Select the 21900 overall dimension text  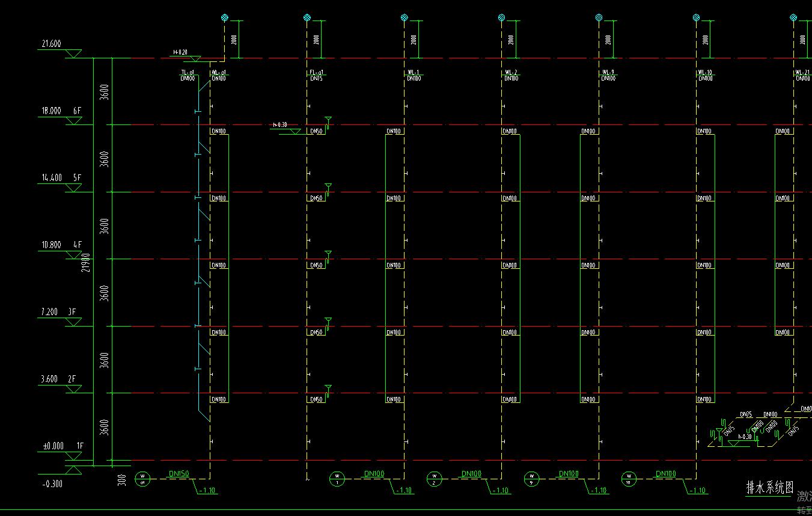coord(86,263)
